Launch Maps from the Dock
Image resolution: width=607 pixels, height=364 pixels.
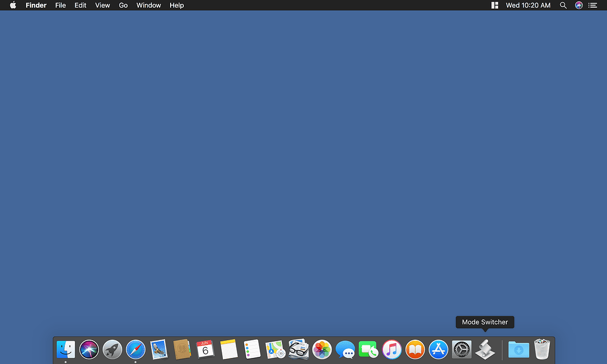[275, 349]
